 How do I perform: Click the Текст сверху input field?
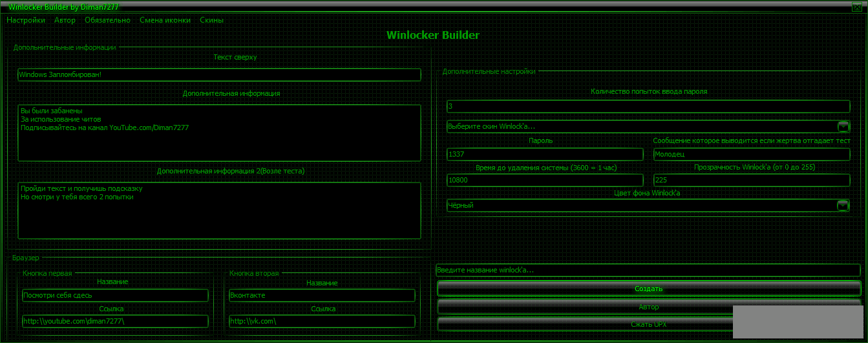tap(219, 75)
